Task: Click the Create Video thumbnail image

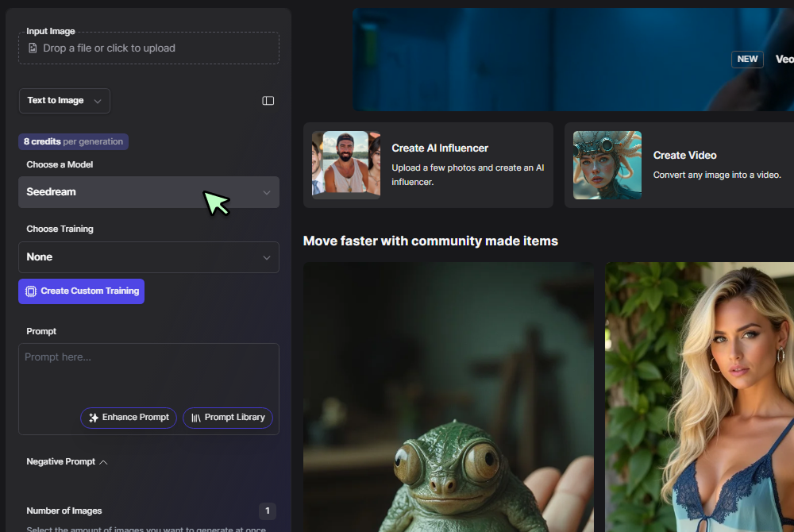Action: click(607, 165)
